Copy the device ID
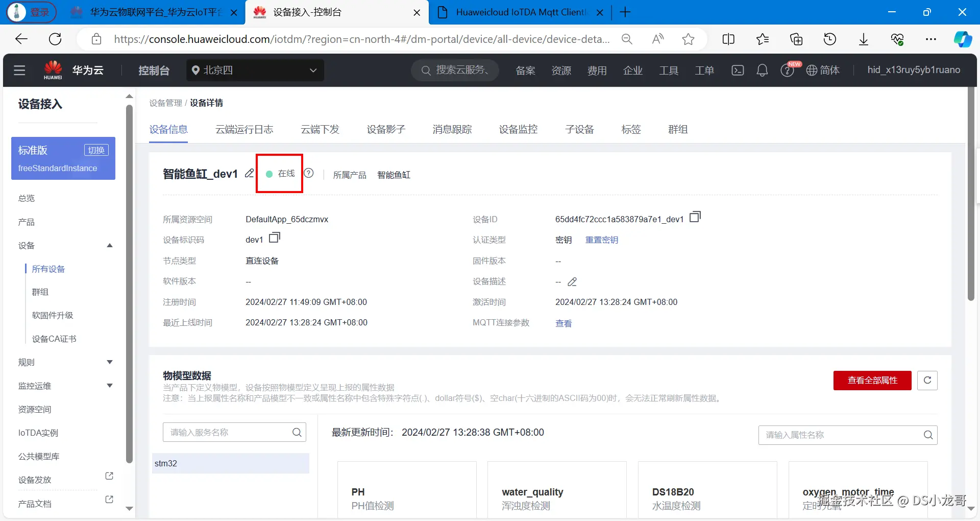Screen dimensions: 980x521 tap(695, 217)
